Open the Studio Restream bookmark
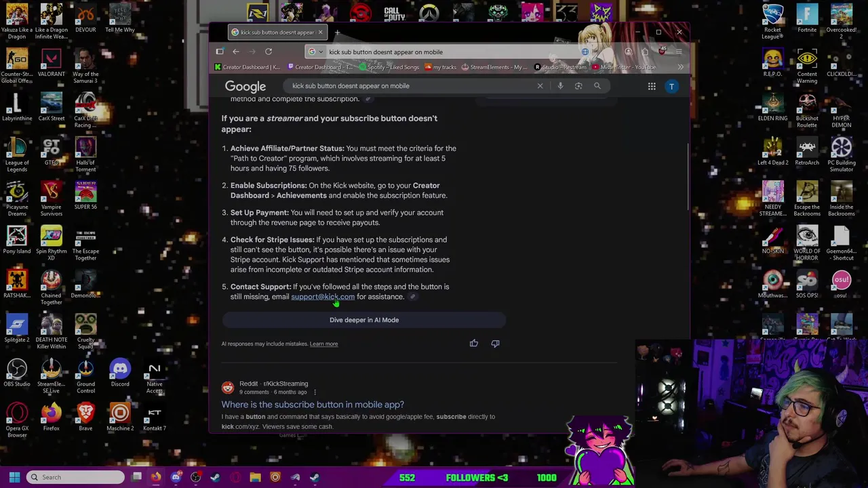This screenshot has height=488, width=868. tap(560, 67)
